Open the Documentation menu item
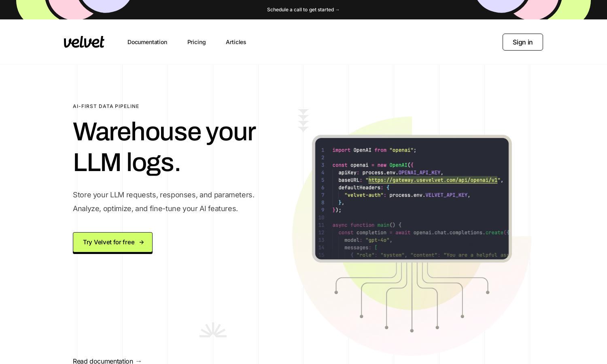607x364 pixels. pos(147,42)
